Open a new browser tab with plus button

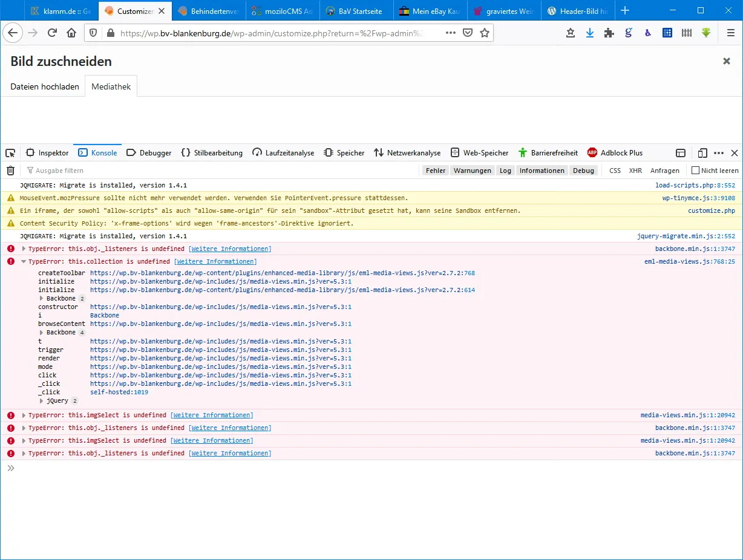point(626,11)
